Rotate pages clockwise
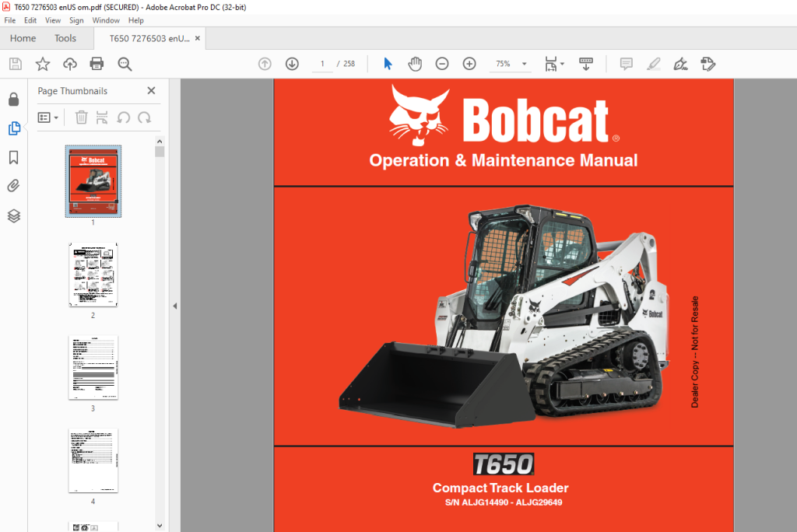Viewport: 797px width, 532px height. pos(144,117)
